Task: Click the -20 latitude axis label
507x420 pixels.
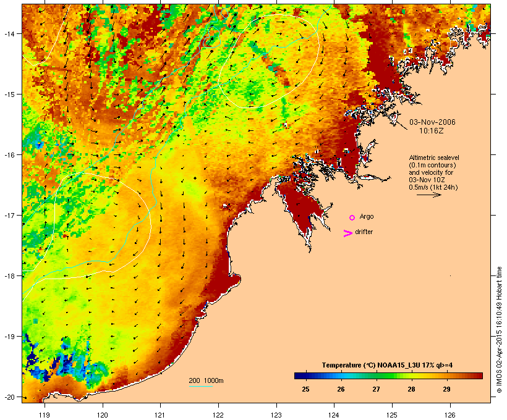Action: [x=9, y=397]
